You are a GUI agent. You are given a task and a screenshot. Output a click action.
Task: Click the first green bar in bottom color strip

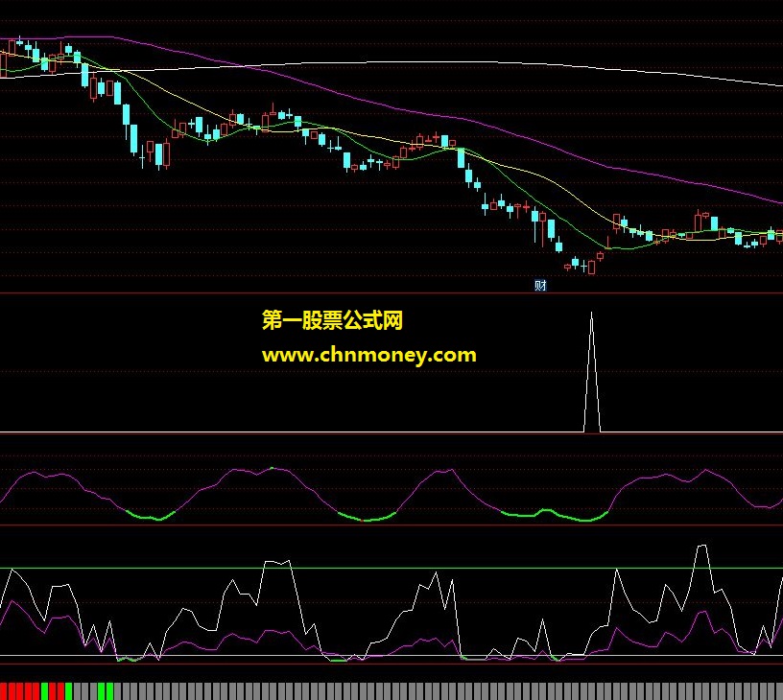coord(44,691)
